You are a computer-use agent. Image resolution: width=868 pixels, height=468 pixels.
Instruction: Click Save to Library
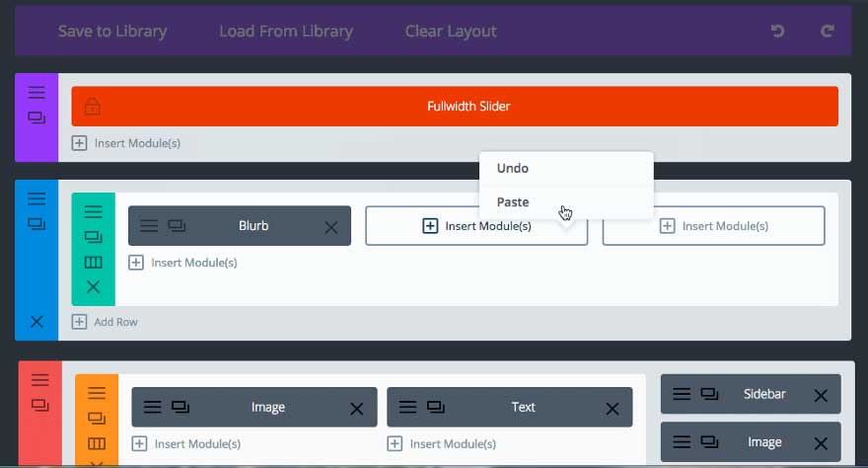[x=112, y=31]
